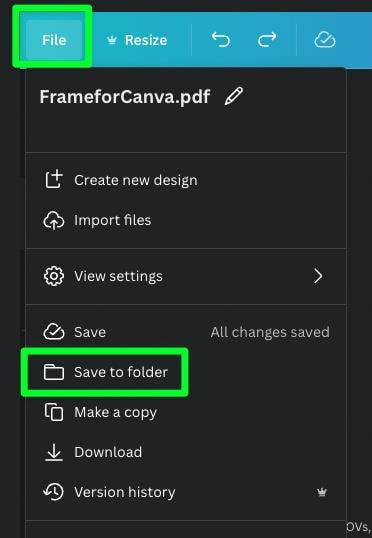Undo the last action with the arrow icon

(220, 39)
